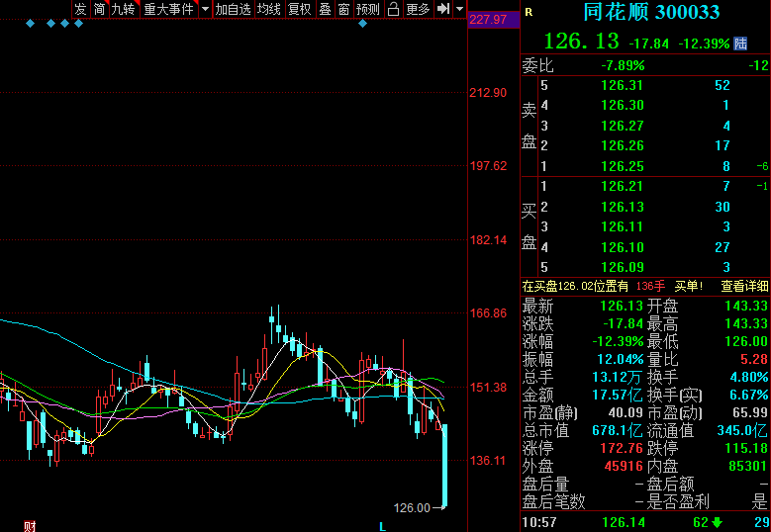Click the purple 227.97 price axis label

[x=493, y=20]
